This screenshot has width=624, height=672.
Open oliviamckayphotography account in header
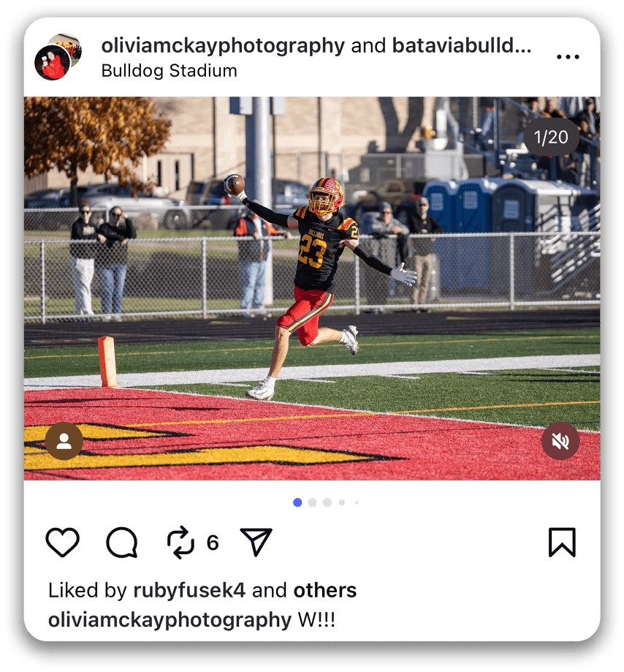(223, 46)
